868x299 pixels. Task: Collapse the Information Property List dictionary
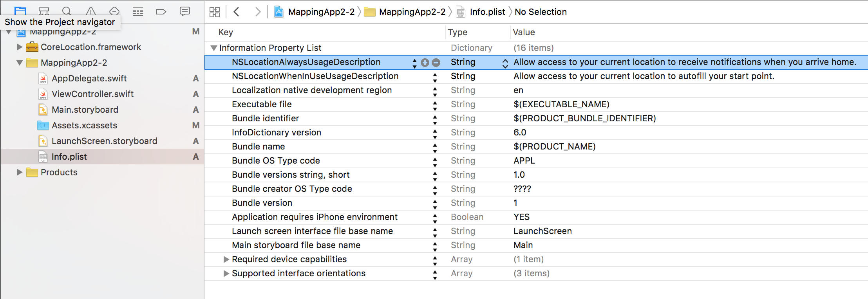213,48
